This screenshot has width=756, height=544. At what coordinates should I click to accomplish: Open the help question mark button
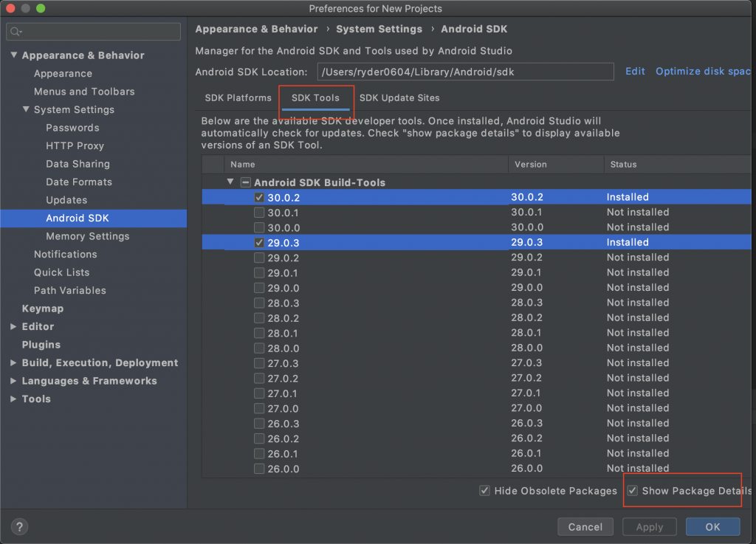(19, 526)
